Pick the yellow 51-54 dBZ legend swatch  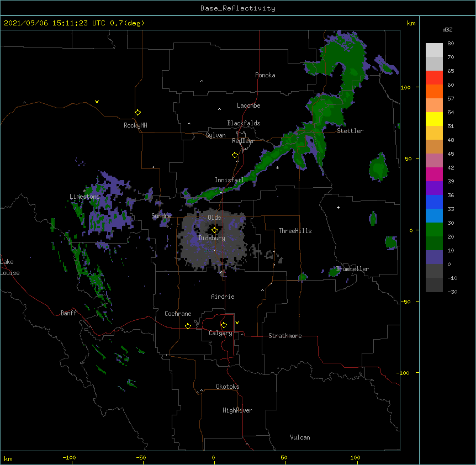click(434, 119)
